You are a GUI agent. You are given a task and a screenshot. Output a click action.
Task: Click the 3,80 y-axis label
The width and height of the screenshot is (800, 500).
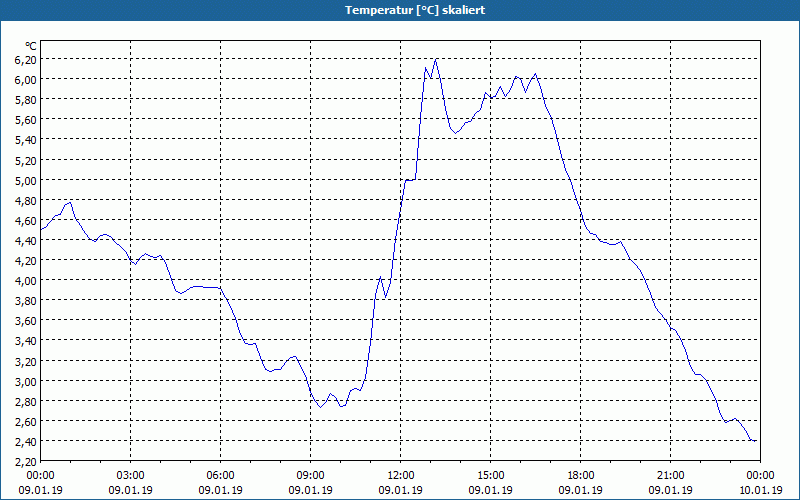pos(26,301)
